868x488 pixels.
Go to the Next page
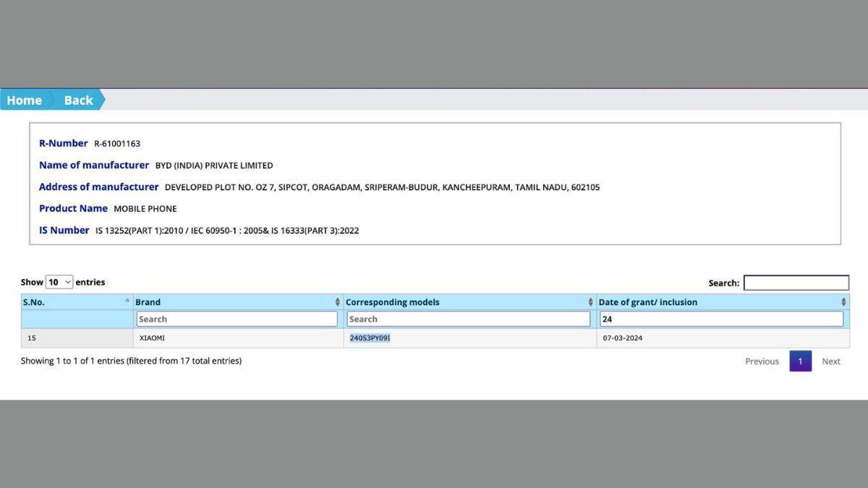click(x=831, y=361)
